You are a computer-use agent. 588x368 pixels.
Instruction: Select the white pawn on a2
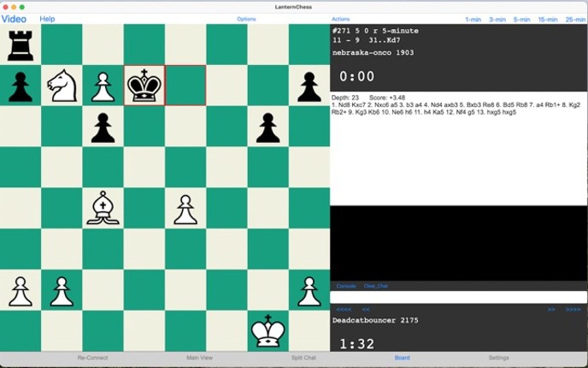(x=21, y=292)
